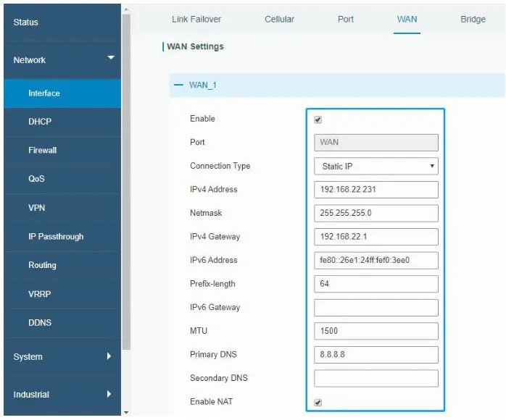Viewport: 506px width, 420px height.
Task: Expand the Industrial section arrow
Action: (109, 394)
